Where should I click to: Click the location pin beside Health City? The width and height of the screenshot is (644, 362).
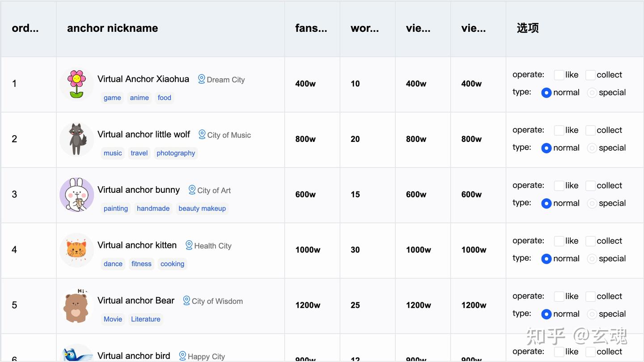189,245
